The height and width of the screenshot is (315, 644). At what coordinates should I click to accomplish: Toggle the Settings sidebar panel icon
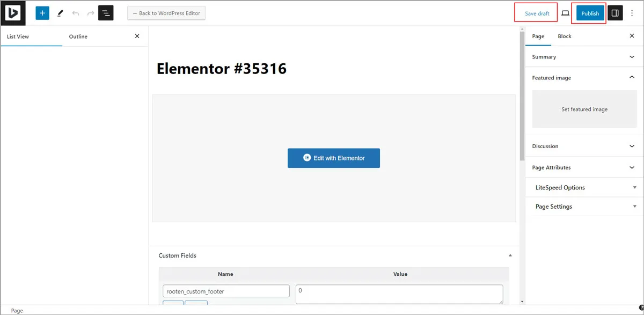pyautogui.click(x=616, y=13)
